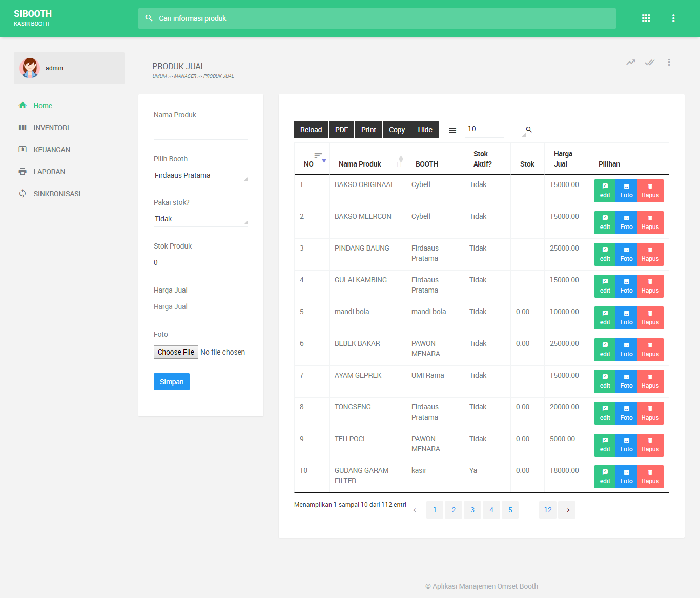The image size is (700, 598).
Task: Export the table as PDF
Action: [x=341, y=129]
